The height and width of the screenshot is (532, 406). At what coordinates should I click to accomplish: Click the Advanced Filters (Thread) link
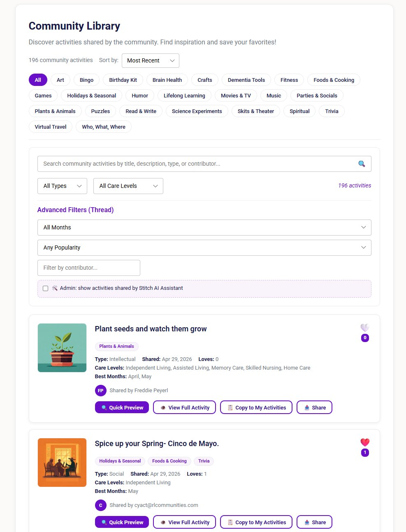[75, 210]
